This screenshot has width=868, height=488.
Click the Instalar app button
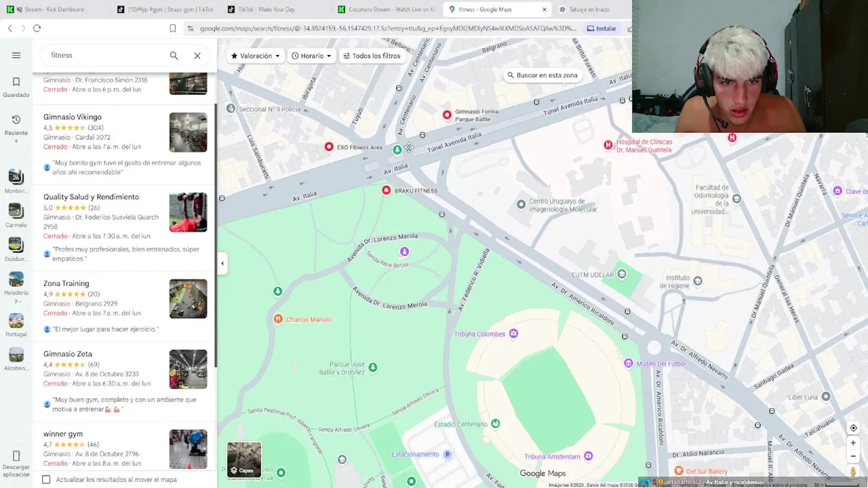coord(601,28)
